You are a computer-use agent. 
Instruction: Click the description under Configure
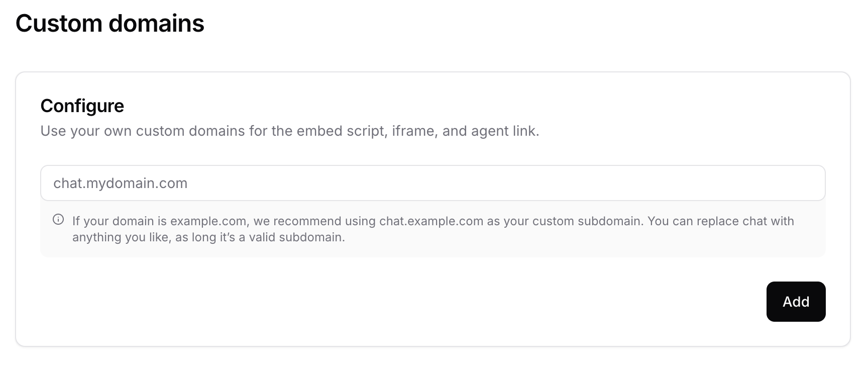[x=290, y=131]
